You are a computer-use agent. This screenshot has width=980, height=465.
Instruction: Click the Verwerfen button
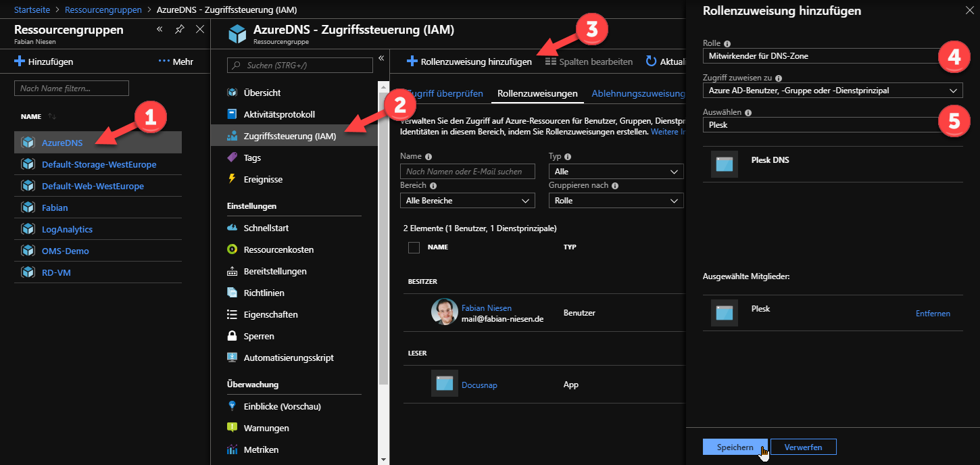[x=803, y=447]
